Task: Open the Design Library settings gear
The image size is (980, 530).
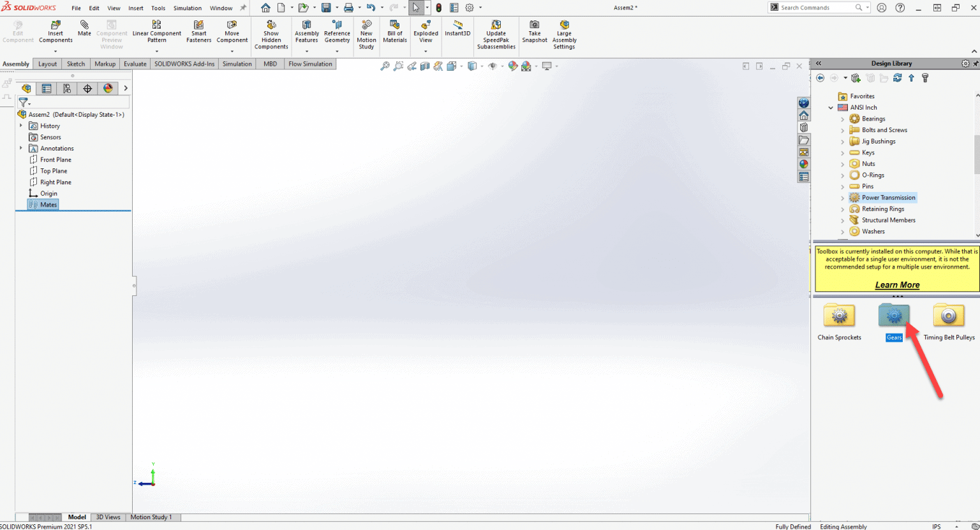Action: [965, 63]
